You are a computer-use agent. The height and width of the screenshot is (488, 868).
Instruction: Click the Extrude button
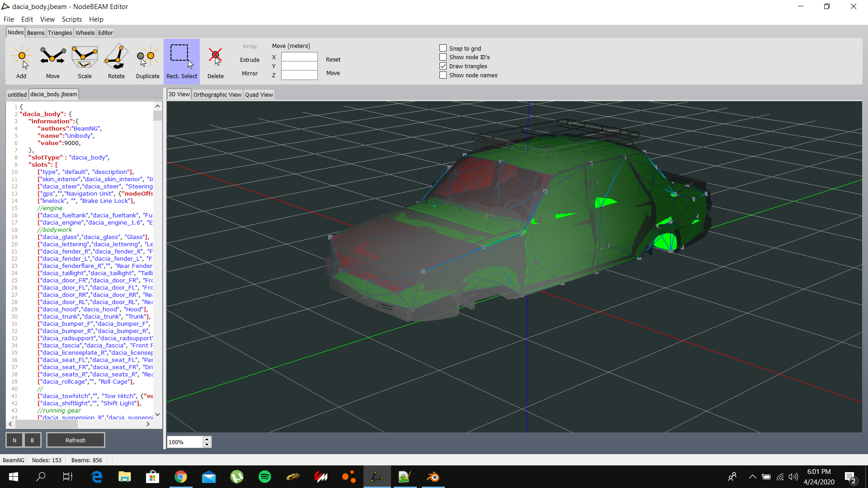pos(250,60)
